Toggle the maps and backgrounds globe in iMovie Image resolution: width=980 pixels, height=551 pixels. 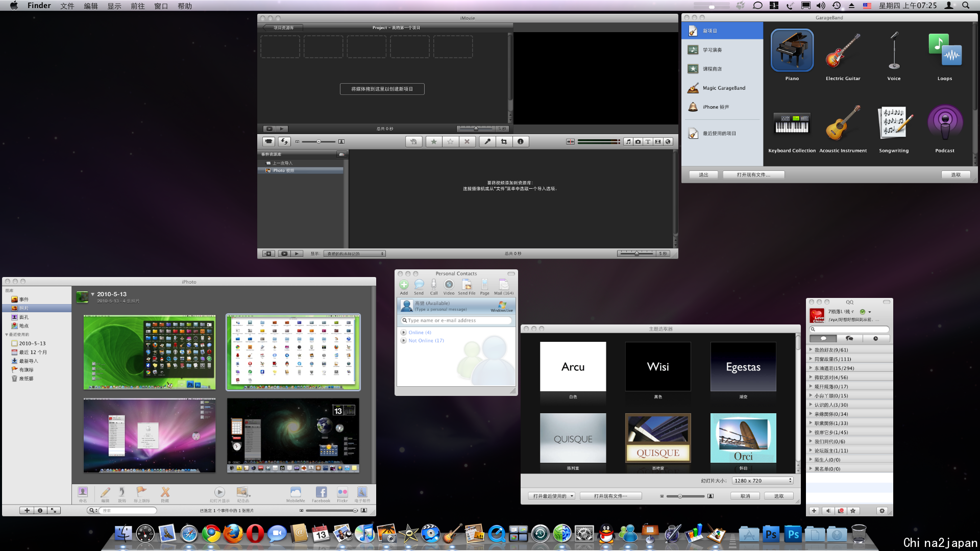(668, 141)
